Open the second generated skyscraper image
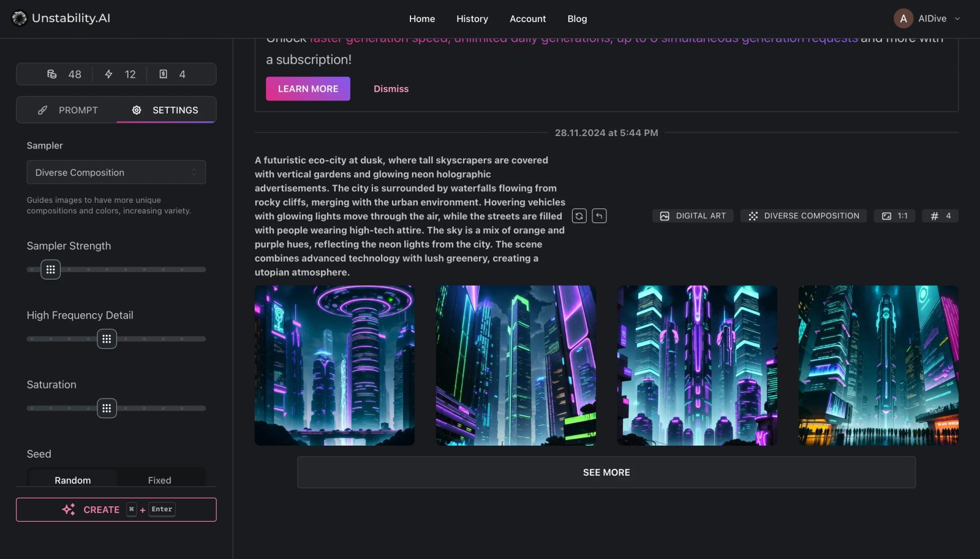 pyautogui.click(x=516, y=365)
